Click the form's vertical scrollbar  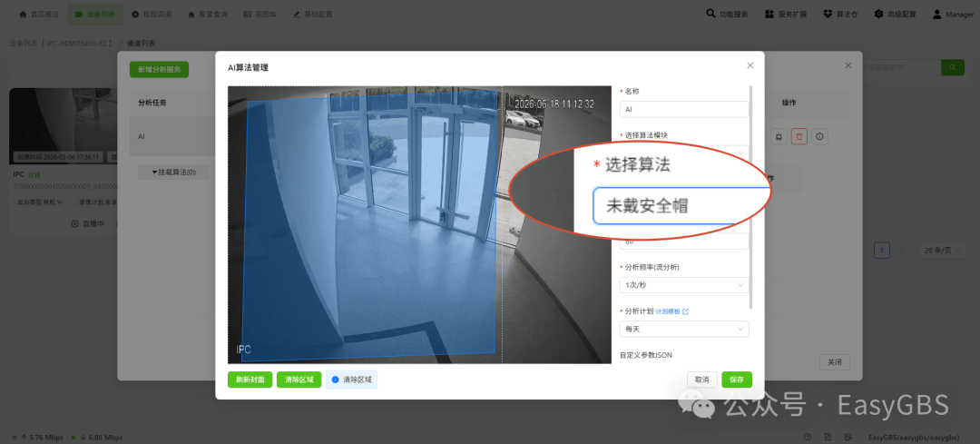(751, 197)
